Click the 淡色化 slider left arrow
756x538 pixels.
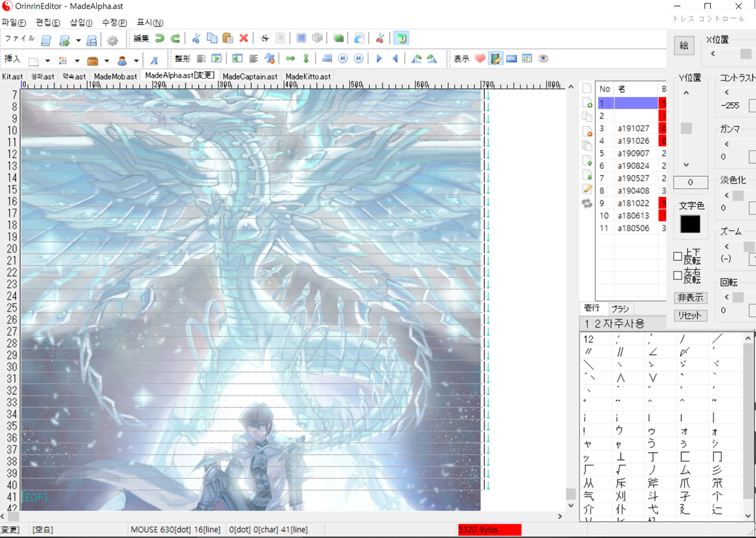(726, 196)
